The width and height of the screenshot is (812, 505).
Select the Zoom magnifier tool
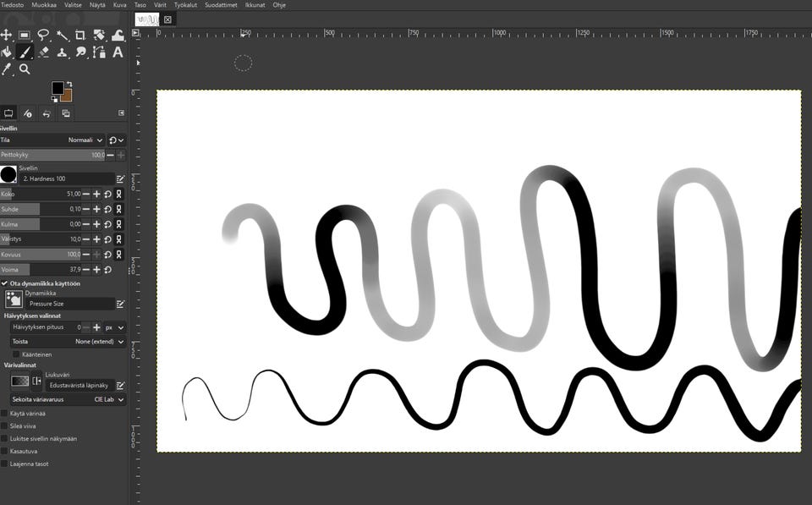click(x=25, y=69)
